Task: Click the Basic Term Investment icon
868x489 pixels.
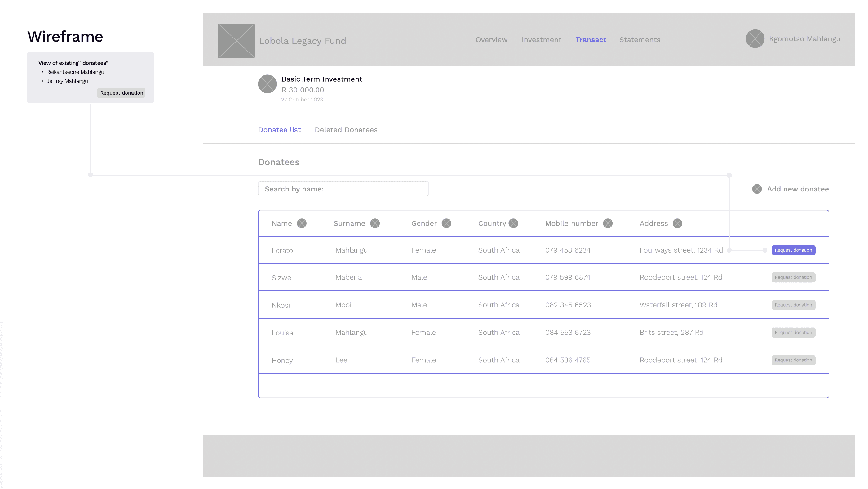Action: point(267,84)
